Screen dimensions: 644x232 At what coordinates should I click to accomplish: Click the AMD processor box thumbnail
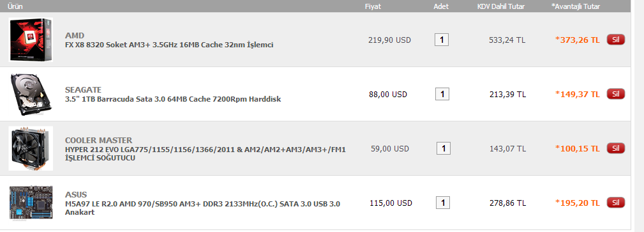coord(31,40)
